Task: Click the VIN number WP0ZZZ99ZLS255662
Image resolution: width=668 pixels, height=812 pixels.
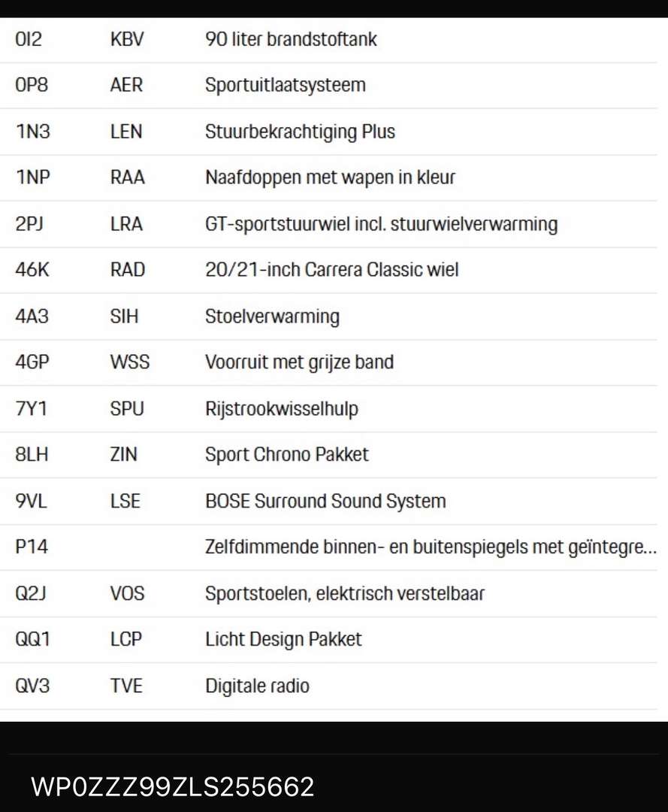Action: 173,786
